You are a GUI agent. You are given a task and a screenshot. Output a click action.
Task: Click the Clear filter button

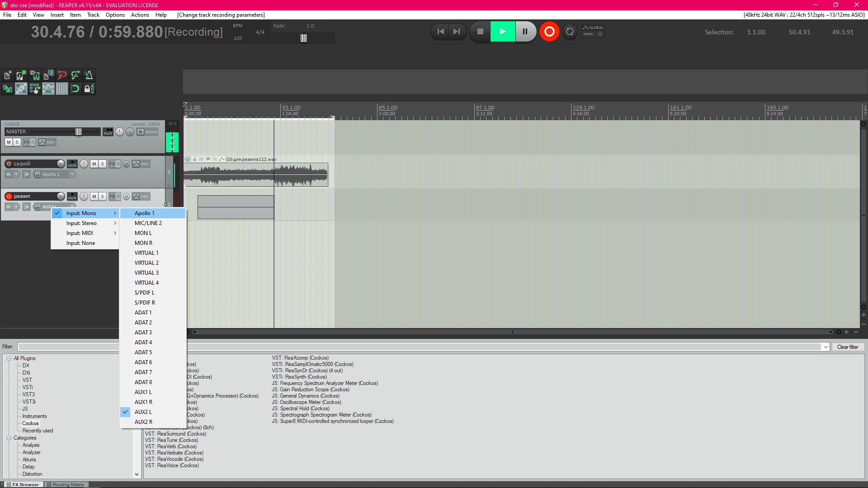coord(848,347)
